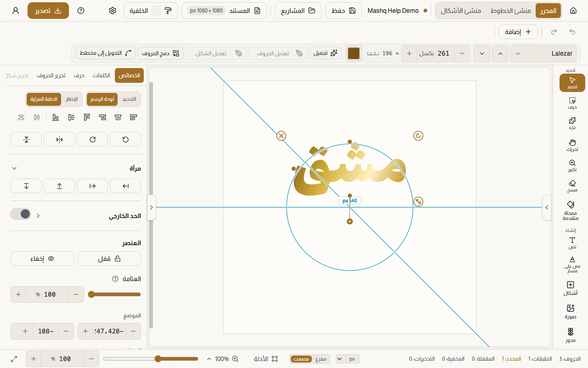Image resolution: width=588 pixels, height=368 pixels.
Task: Pick the مسح eraser tool
Action: point(572,186)
